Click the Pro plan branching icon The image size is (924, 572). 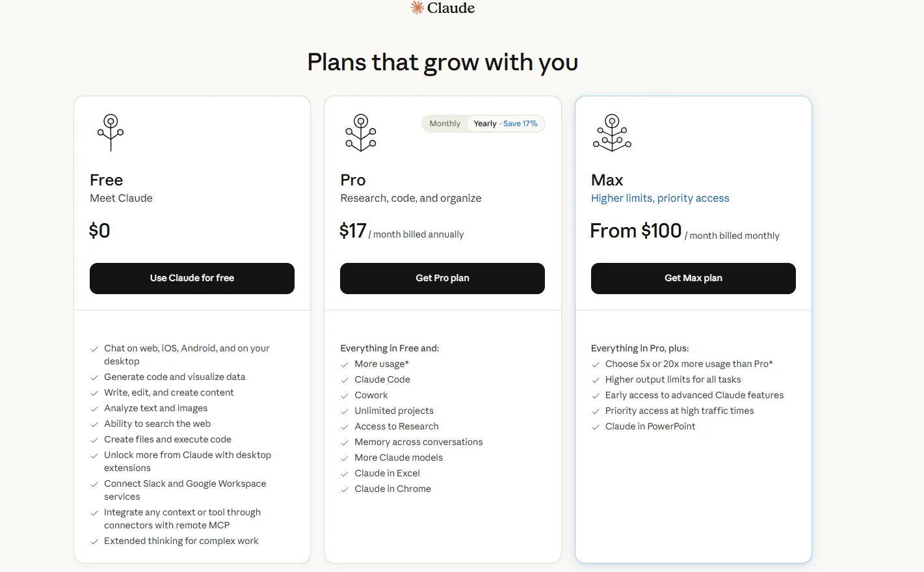(x=361, y=132)
